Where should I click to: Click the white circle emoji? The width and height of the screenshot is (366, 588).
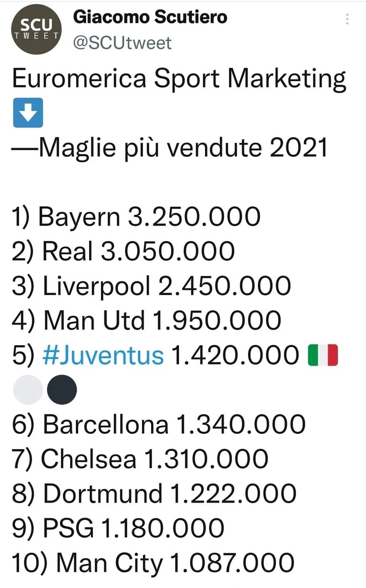point(27,390)
